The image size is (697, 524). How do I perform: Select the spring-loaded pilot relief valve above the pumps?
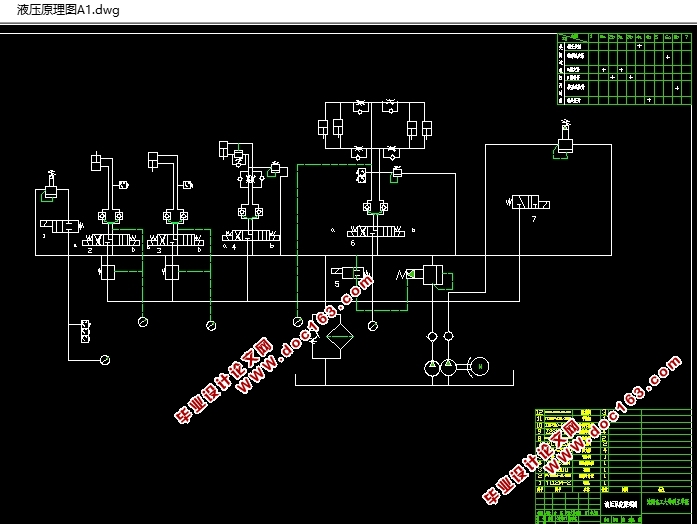pyautogui.click(x=424, y=276)
